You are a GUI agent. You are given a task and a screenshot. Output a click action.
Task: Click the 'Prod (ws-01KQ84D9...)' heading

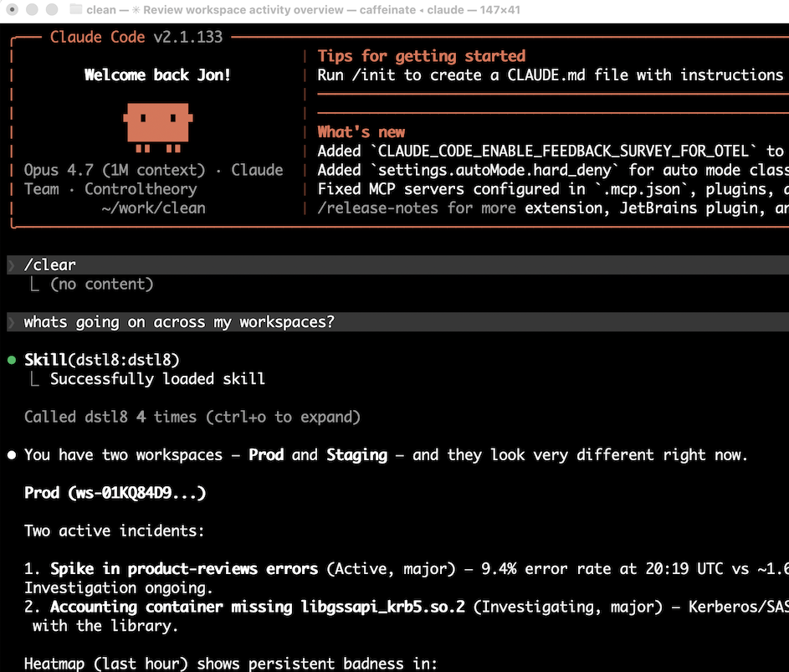pyautogui.click(x=115, y=493)
